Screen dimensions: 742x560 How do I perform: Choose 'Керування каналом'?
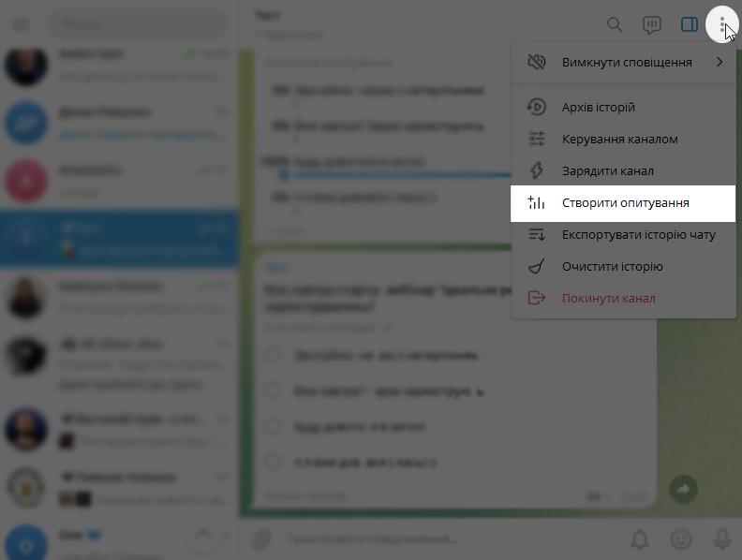[x=623, y=139]
